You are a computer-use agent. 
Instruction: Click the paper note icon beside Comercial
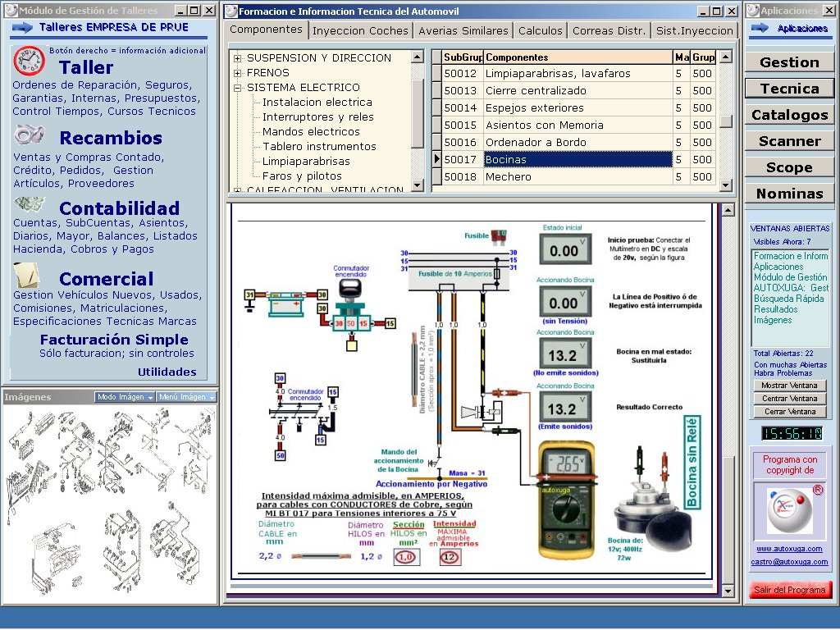tap(27, 275)
